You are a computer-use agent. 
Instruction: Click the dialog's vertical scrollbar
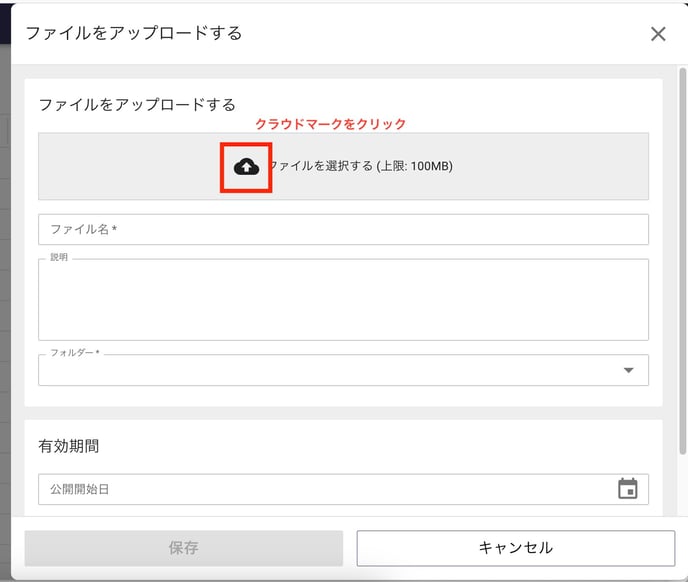click(x=682, y=261)
